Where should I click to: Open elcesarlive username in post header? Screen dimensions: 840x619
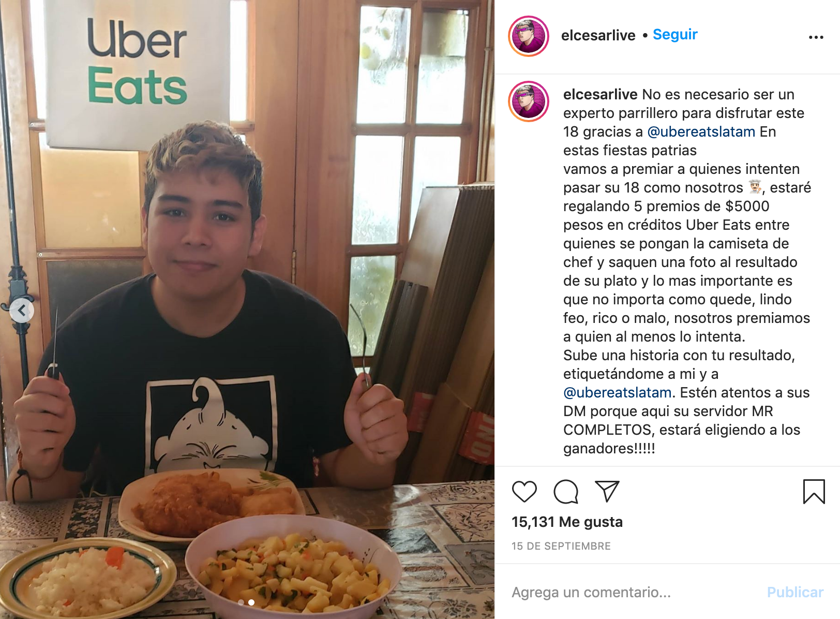pyautogui.click(x=598, y=35)
